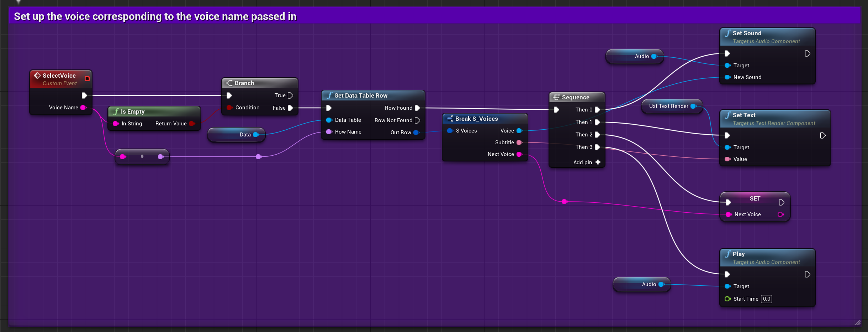Click the red delegate pin on SelectVoice
Viewport: 868px width, 332px height.
click(87, 79)
